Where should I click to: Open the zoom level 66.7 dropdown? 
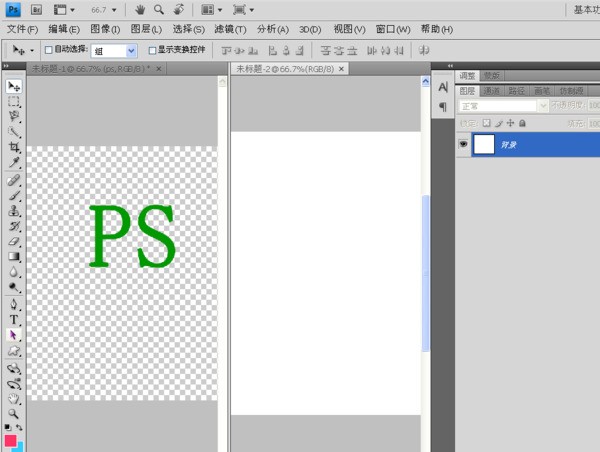click(114, 10)
